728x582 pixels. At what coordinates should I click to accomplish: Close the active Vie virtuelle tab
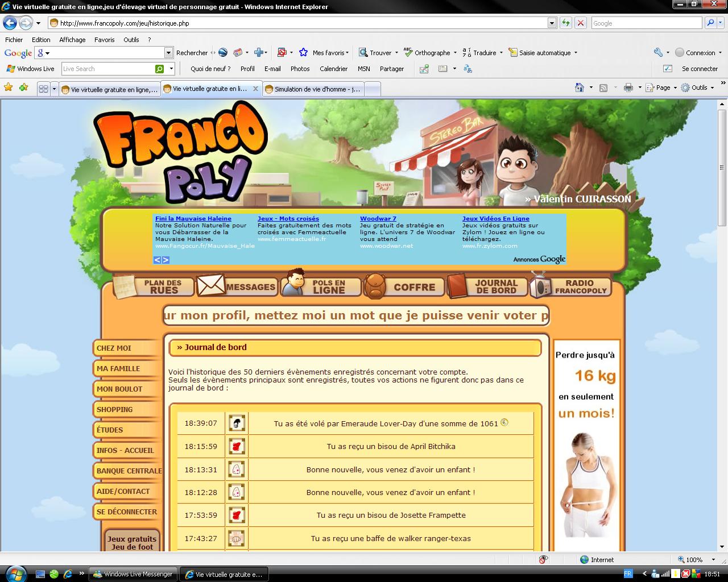click(x=255, y=89)
